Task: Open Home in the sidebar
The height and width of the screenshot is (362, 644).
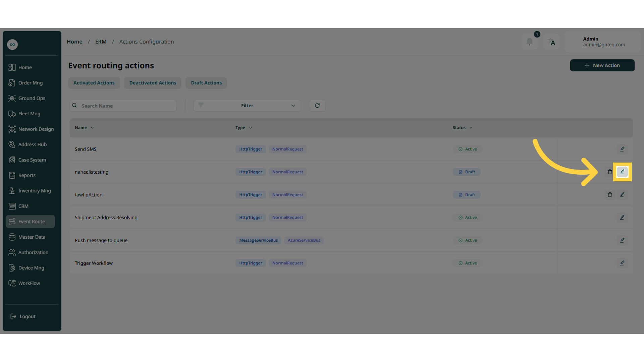Action: click(x=30, y=67)
